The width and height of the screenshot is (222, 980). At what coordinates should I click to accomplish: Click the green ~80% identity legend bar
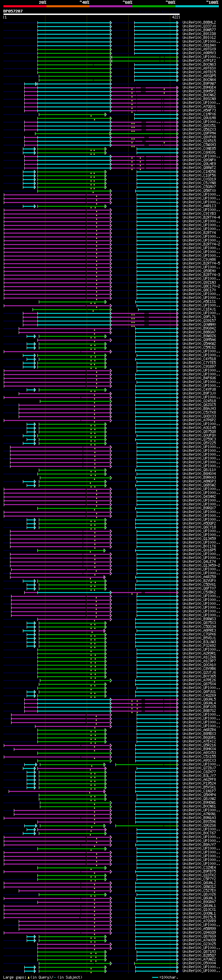click(x=154, y=6)
